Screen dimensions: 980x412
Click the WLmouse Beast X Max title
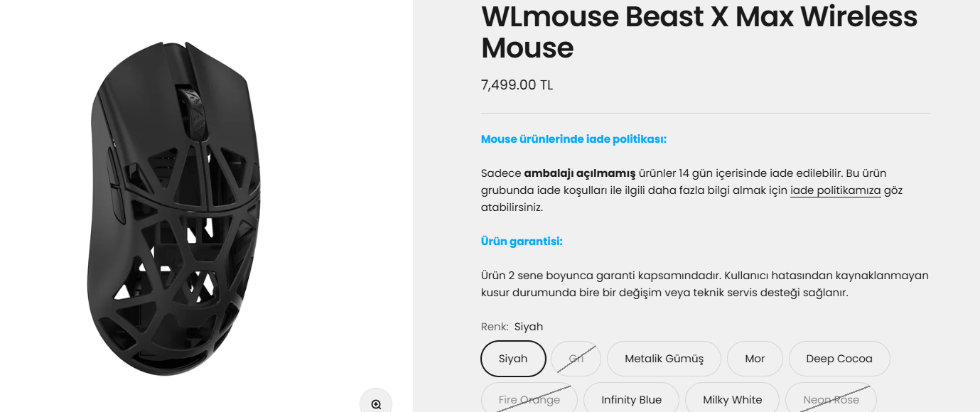click(699, 32)
